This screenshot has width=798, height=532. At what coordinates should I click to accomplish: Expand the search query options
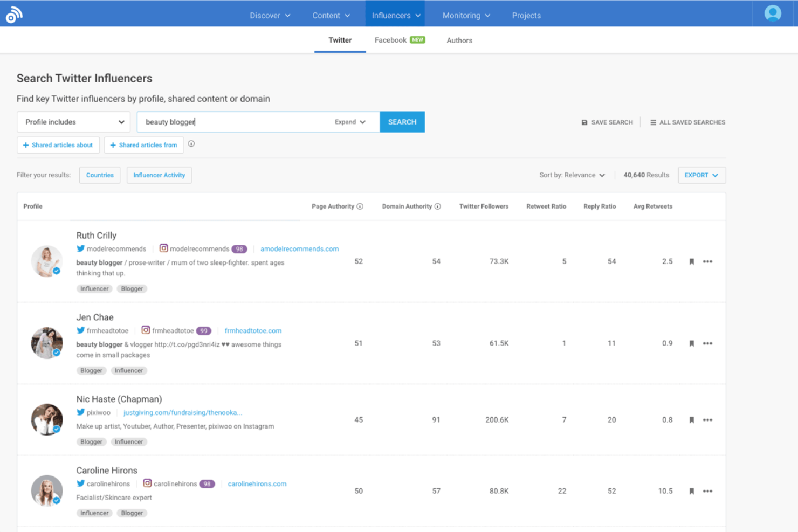pyautogui.click(x=349, y=122)
